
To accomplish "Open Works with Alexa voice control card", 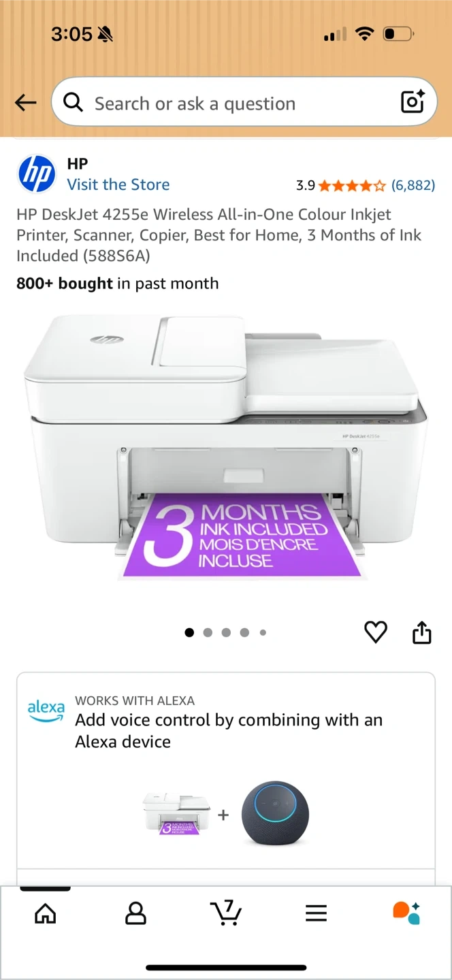I will click(x=226, y=770).
